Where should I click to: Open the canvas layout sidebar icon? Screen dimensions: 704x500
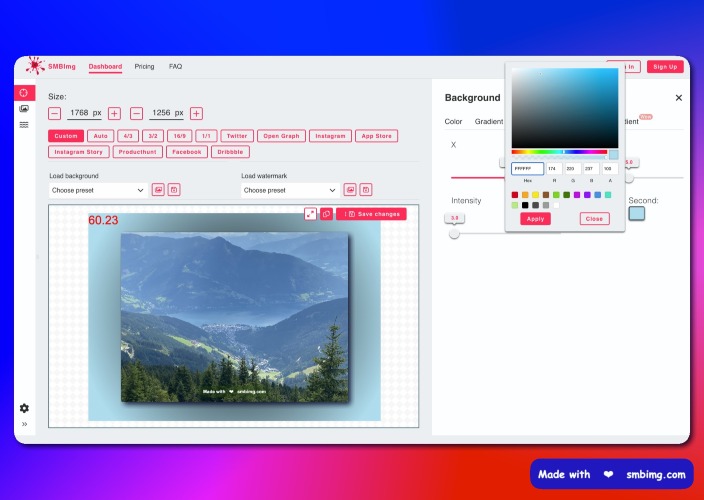pos(24,93)
